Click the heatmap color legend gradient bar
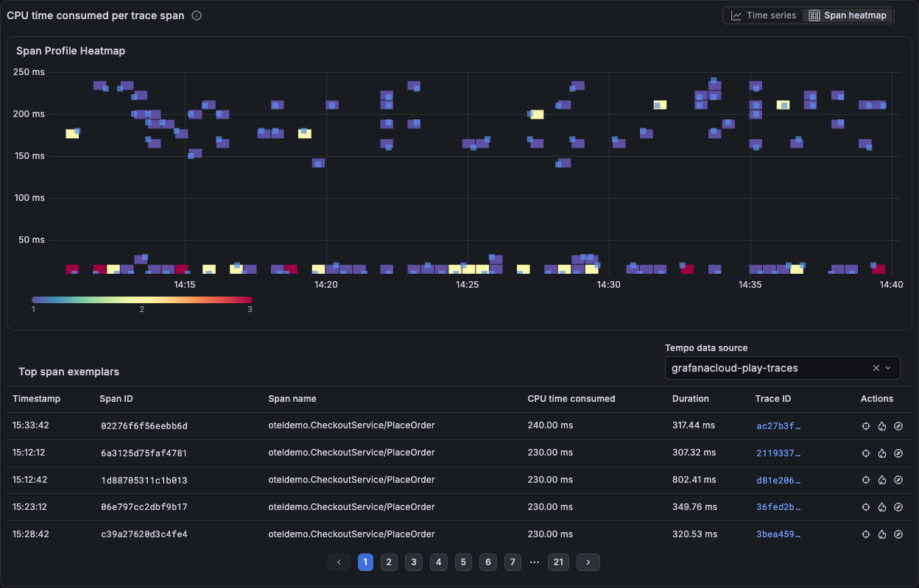 142,300
